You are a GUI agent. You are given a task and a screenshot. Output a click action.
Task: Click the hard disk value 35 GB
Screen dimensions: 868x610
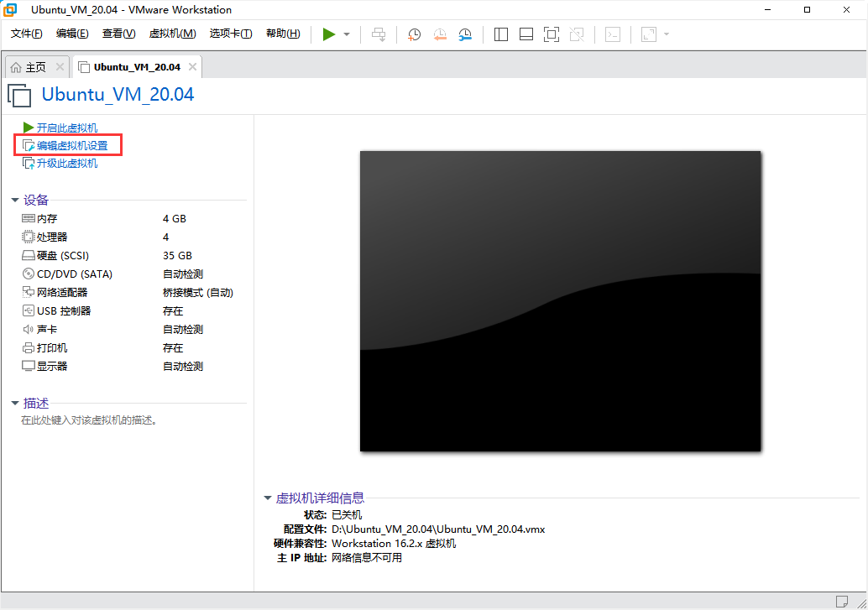pyautogui.click(x=177, y=255)
